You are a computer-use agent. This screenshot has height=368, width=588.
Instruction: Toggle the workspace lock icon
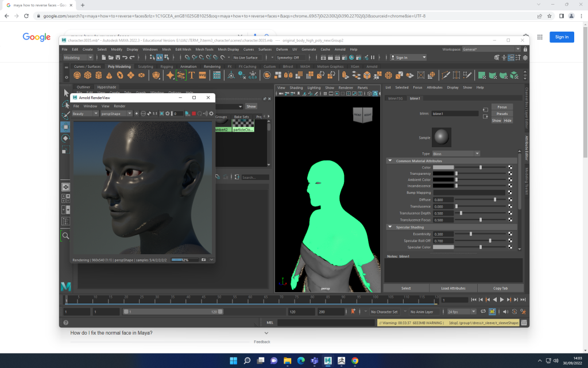point(525,49)
